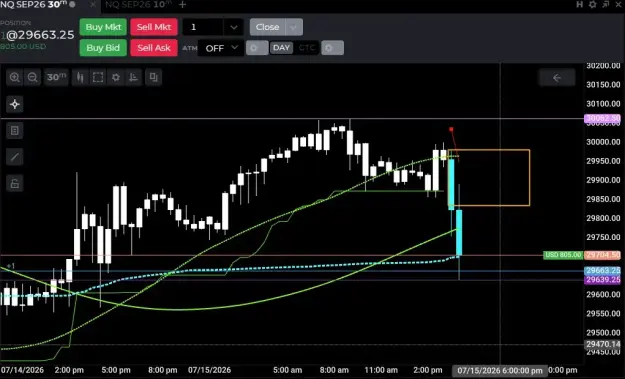The image size is (625, 379).
Task: Click Sell Ask button
Action: tap(154, 48)
